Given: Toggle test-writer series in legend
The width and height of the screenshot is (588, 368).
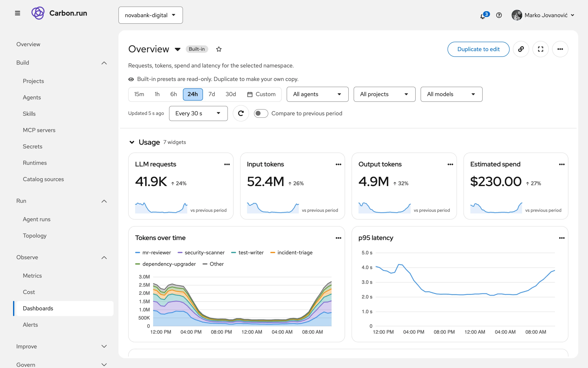Looking at the screenshot, I should tap(247, 253).
